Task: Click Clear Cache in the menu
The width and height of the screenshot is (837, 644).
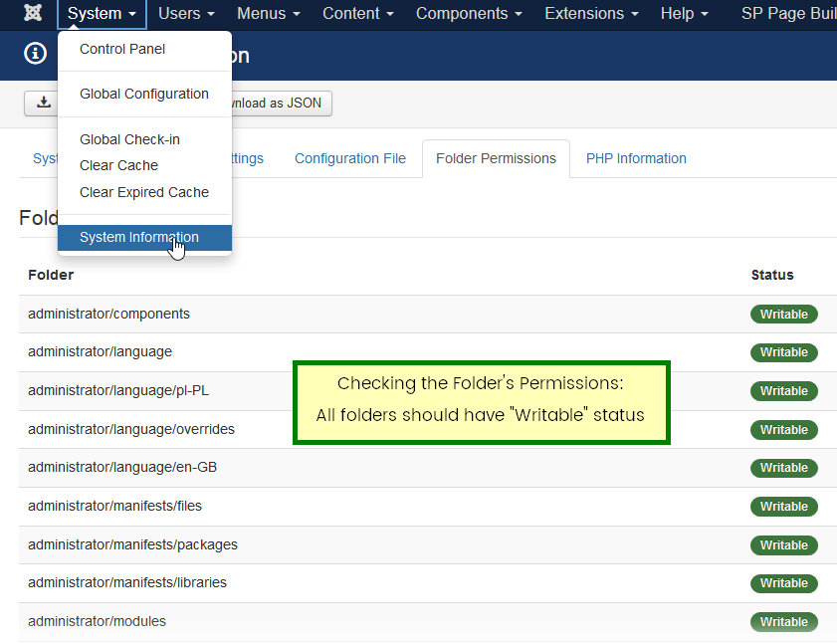Action: (x=118, y=165)
